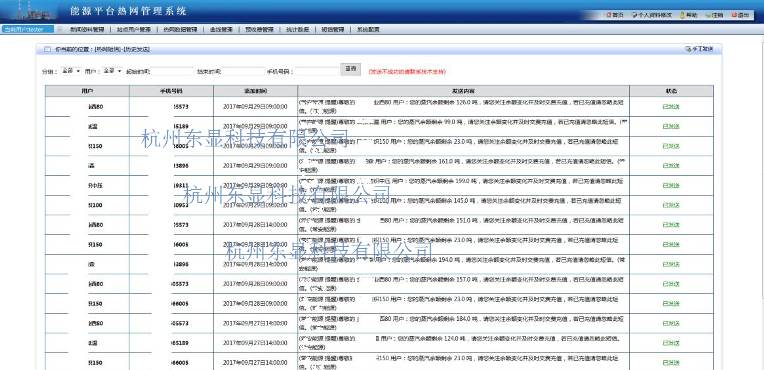Click the message text with 余额剩余 145.0 吨
The height and width of the screenshot is (370, 764).
461,205
